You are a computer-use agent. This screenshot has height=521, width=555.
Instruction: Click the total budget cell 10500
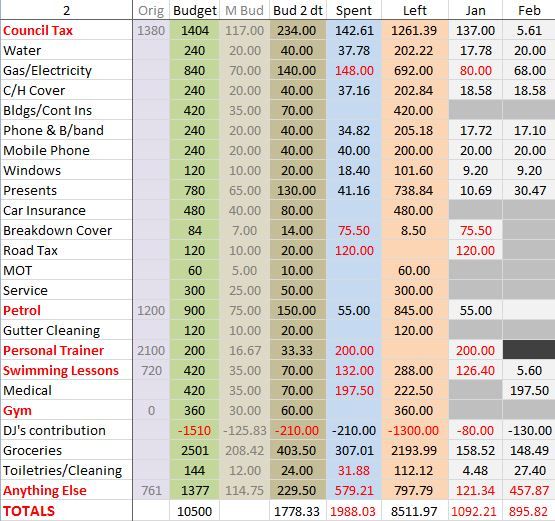[195, 511]
